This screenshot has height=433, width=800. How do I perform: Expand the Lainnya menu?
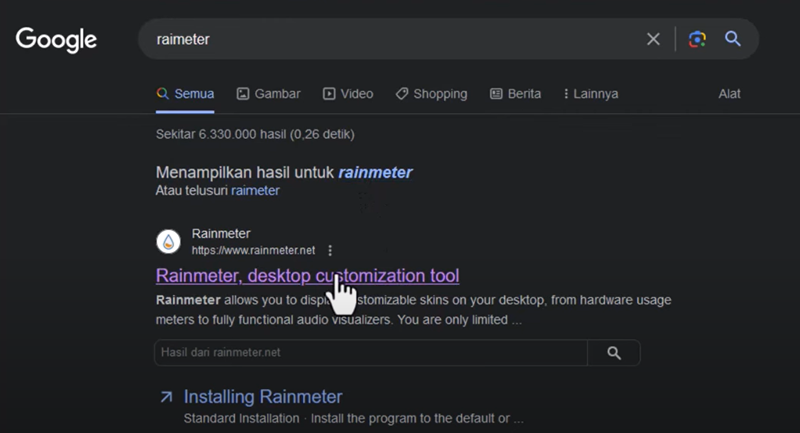(591, 94)
